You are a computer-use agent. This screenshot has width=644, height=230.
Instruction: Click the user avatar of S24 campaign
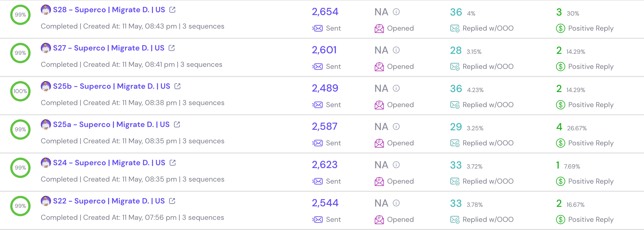click(46, 163)
